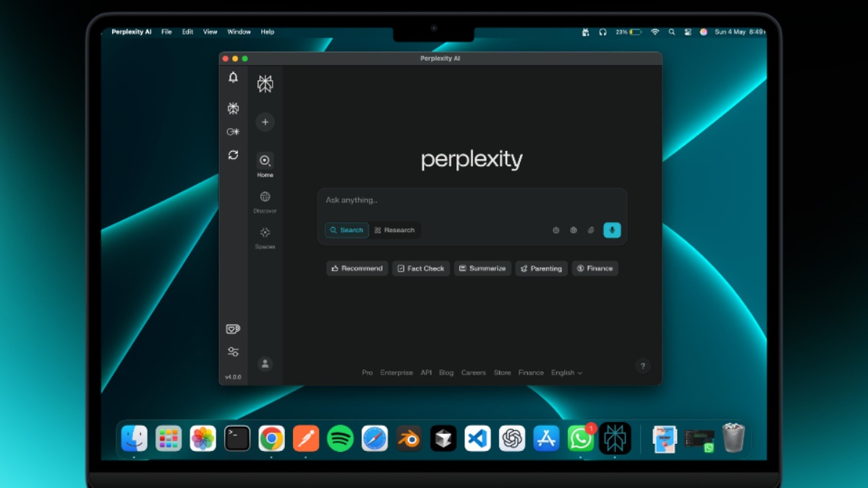Open the Trash in the dock
Screen dimensions: 868x488
click(733, 438)
